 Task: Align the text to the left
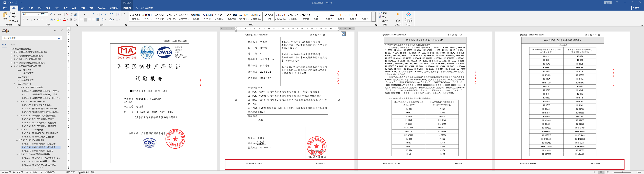[x=82, y=19]
